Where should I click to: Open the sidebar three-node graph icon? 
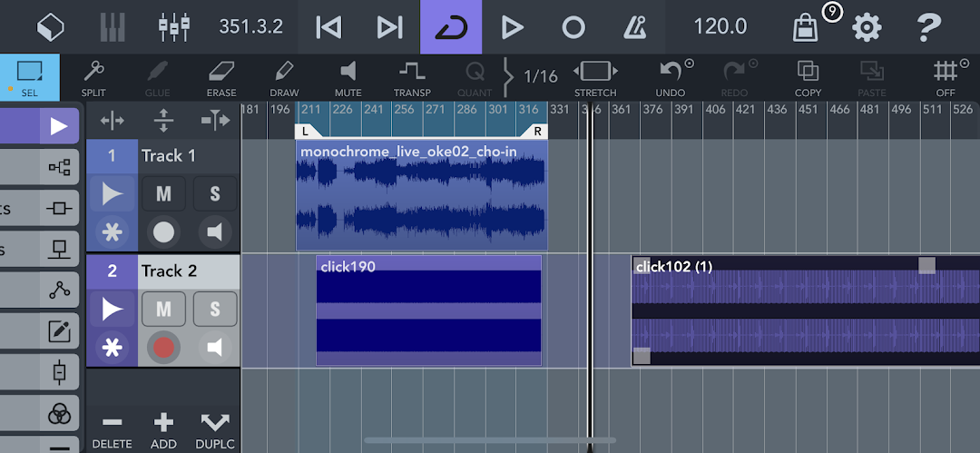tap(59, 291)
